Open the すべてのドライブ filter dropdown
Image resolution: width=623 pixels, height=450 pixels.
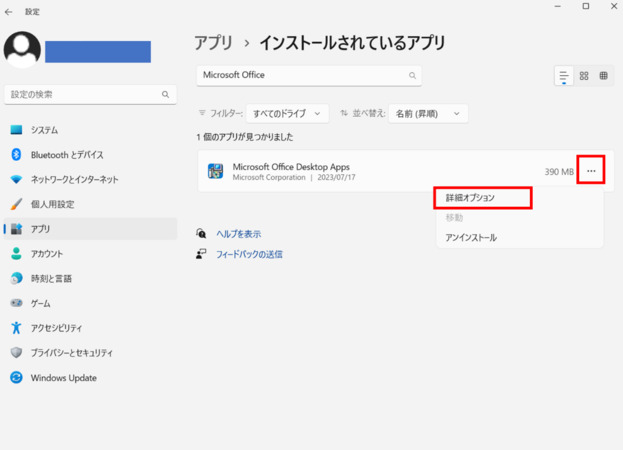pos(287,114)
